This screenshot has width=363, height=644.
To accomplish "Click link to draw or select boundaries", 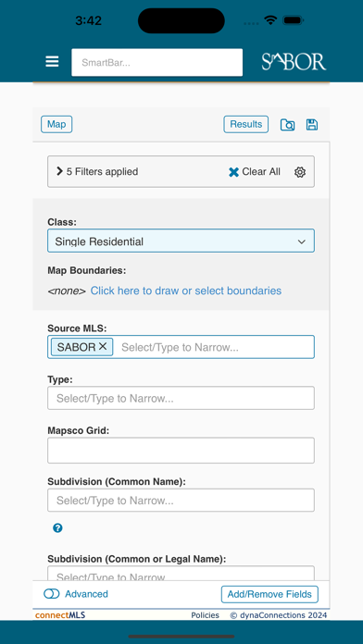I will (186, 291).
